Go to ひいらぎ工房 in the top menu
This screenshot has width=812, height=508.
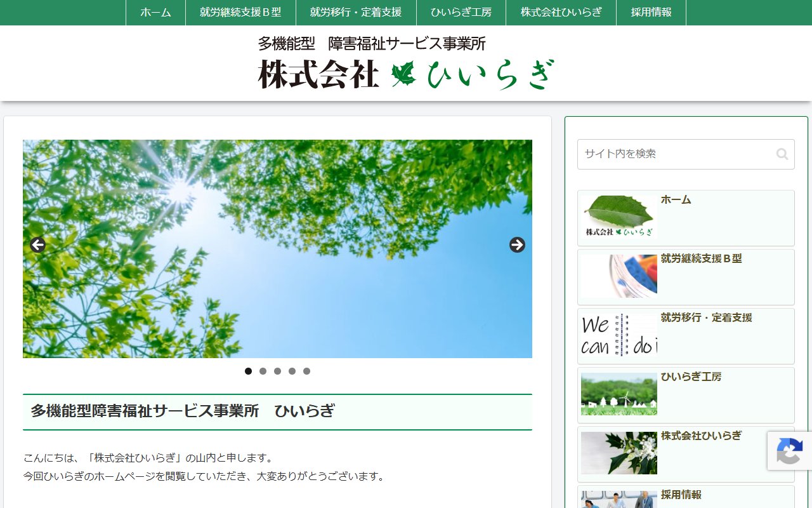pos(461,13)
